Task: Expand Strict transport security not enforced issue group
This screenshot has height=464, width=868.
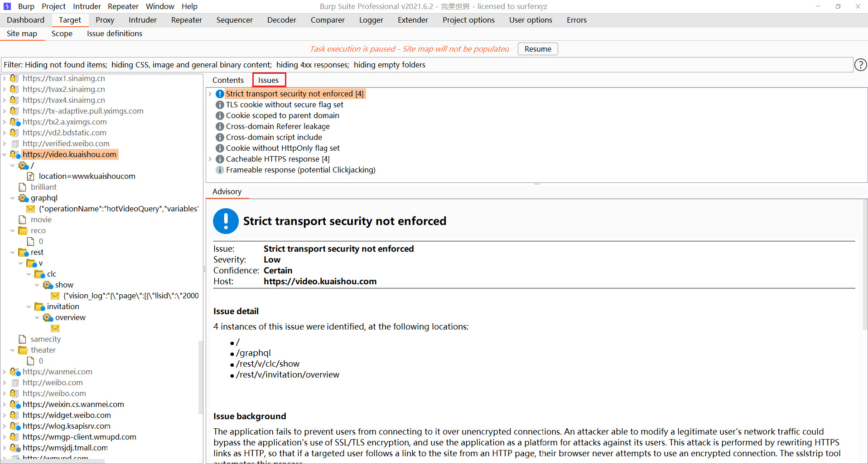Action: click(210, 94)
